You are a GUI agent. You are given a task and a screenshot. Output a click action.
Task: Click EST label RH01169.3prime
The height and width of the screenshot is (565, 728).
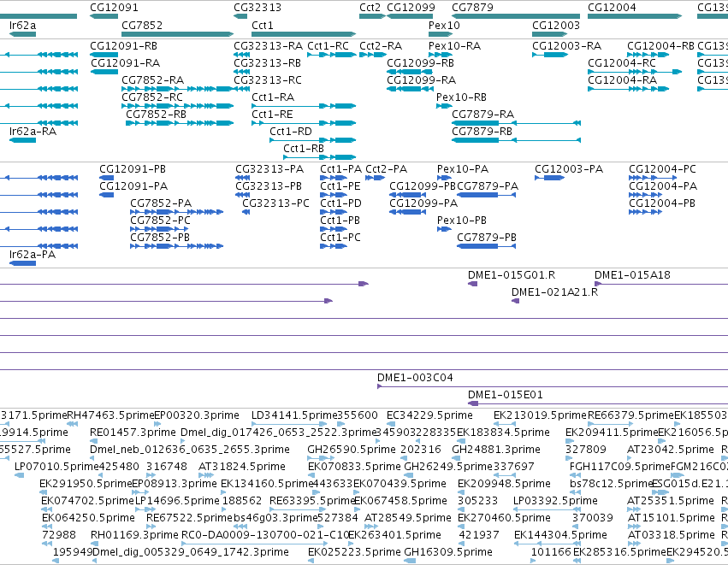tap(134, 535)
